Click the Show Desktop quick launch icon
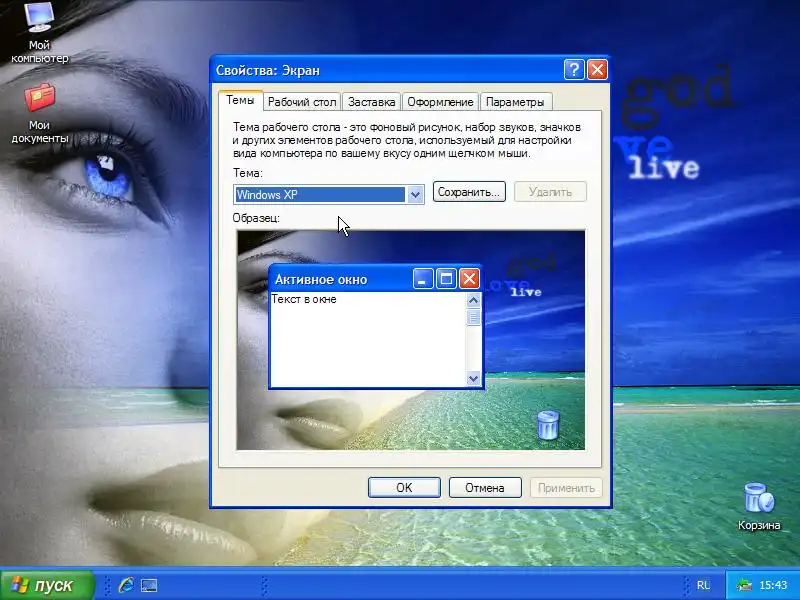This screenshot has width=800, height=600. point(149,585)
